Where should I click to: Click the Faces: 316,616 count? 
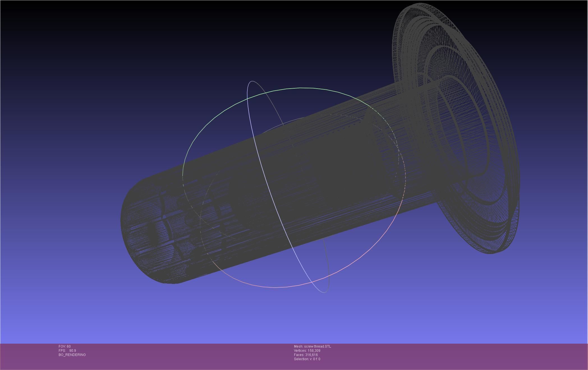(306, 355)
